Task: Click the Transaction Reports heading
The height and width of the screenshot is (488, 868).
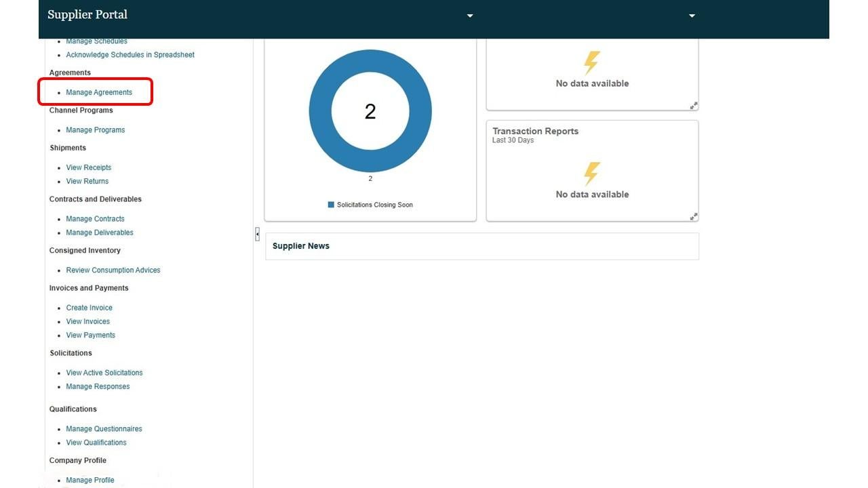Action: (x=536, y=131)
